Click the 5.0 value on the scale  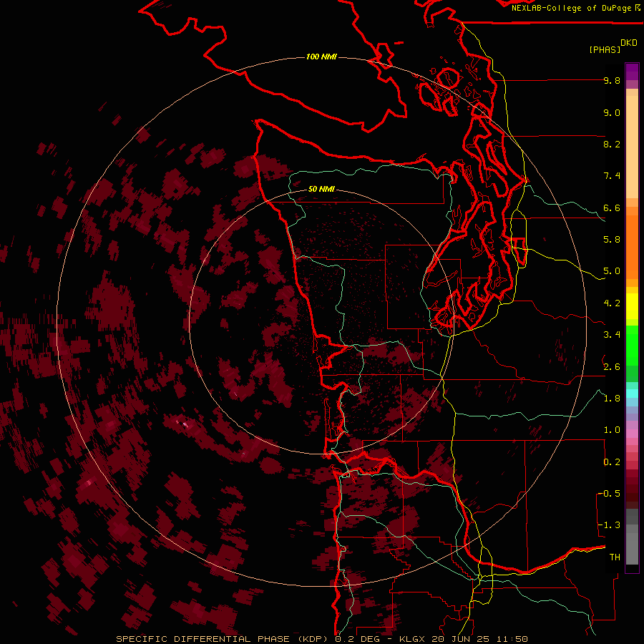pos(612,271)
